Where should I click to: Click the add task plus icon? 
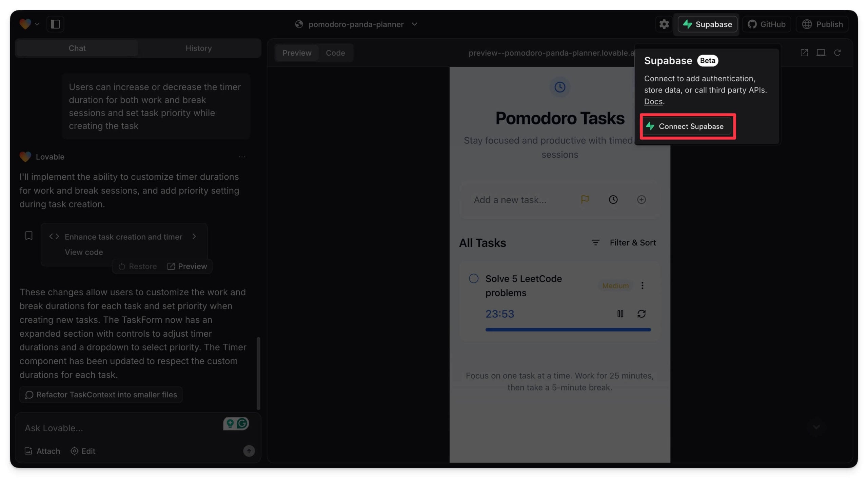(641, 199)
